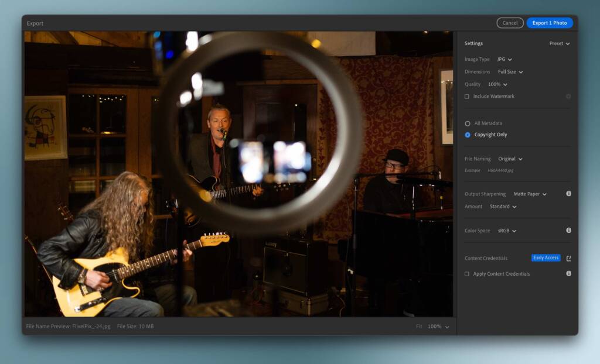Open the Image Type JPG dropdown
The image size is (600, 364).
[x=504, y=59]
